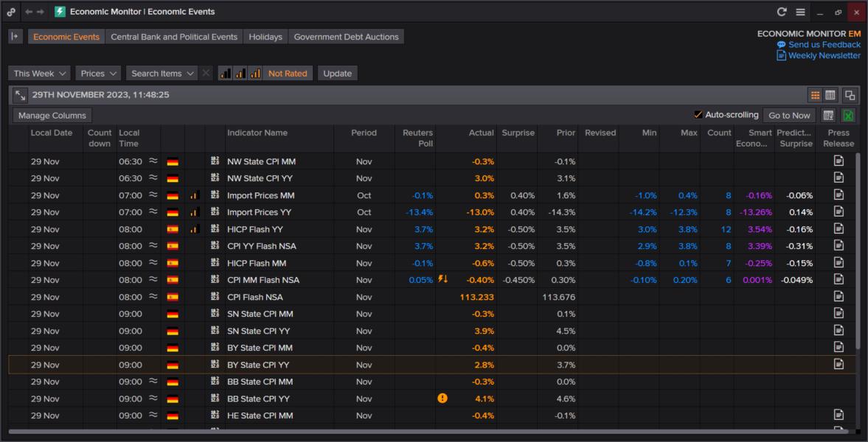Toggle the low importance filter icon
The height and width of the screenshot is (442, 868).
click(226, 73)
